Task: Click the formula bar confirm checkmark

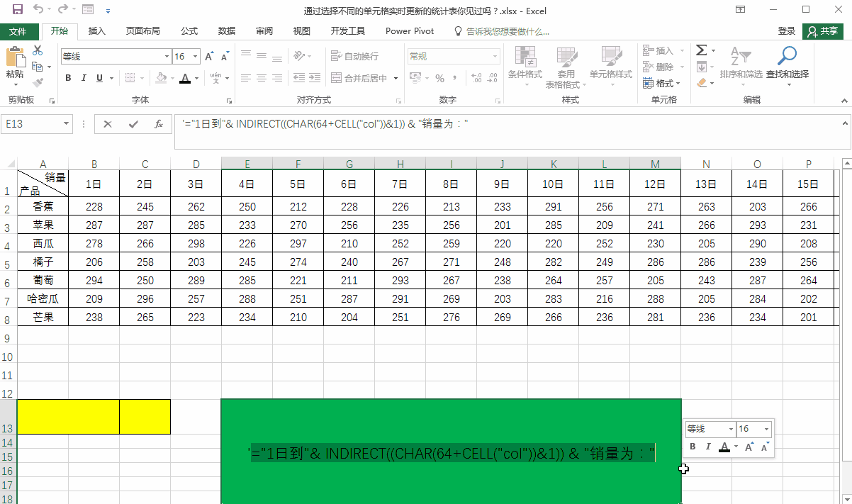Action: tap(133, 124)
